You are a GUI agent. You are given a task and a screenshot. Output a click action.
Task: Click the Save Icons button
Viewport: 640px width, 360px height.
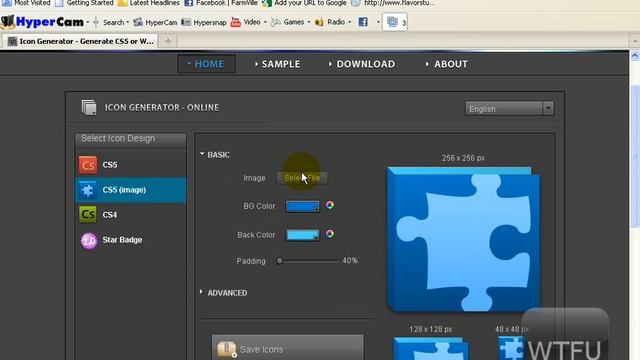click(x=287, y=348)
